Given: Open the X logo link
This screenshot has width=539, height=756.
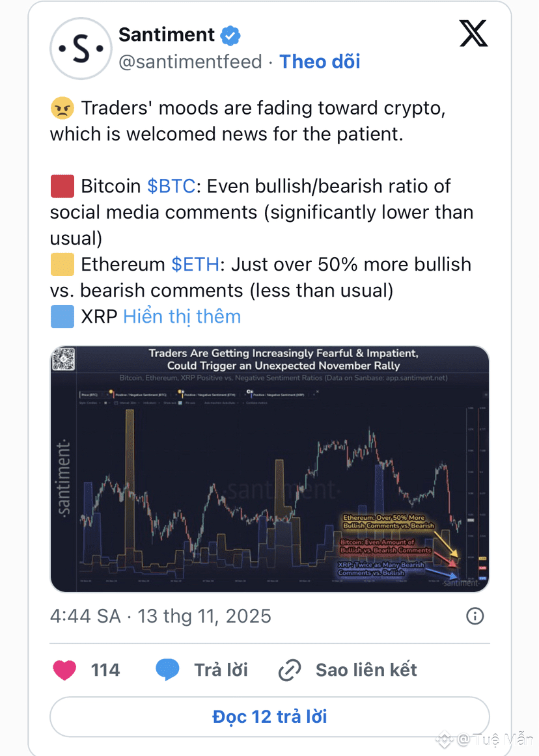Looking at the screenshot, I should click(473, 34).
